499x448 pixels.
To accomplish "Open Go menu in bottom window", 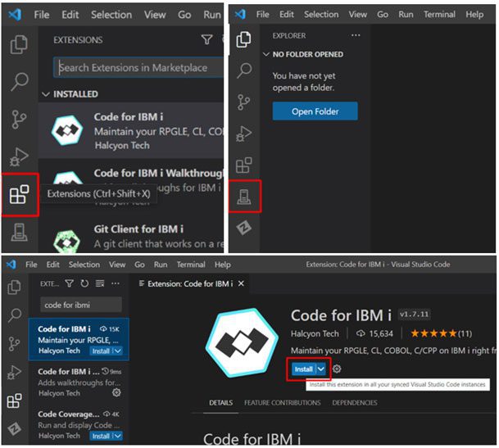I will click(139, 265).
